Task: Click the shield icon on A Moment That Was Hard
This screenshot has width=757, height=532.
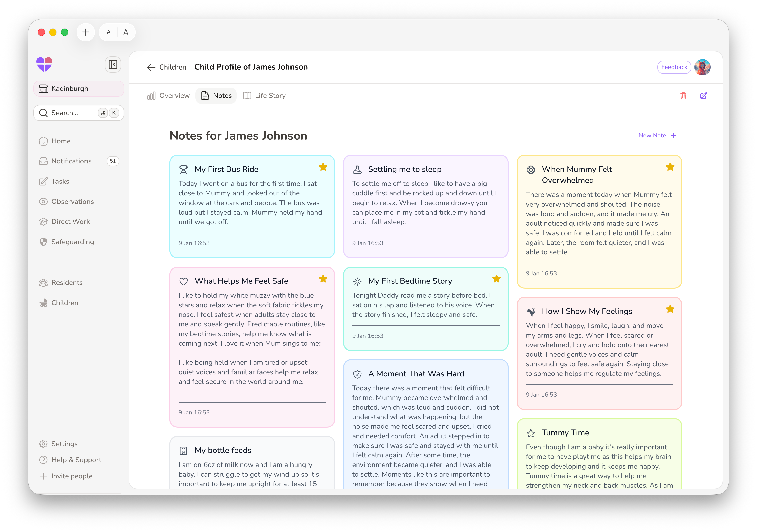Action: [357, 374]
